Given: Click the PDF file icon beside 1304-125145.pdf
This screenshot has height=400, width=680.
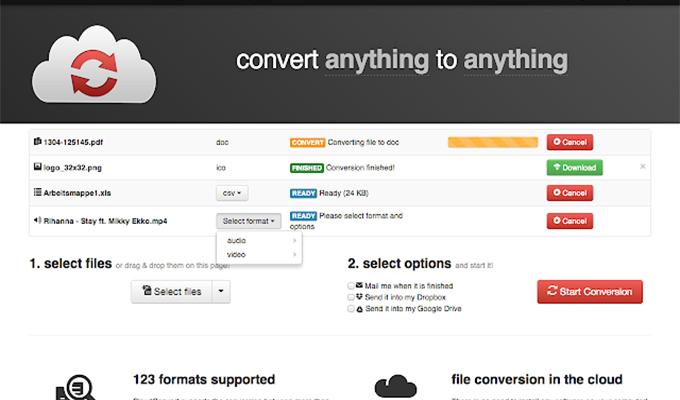Looking at the screenshot, I should (x=38, y=141).
